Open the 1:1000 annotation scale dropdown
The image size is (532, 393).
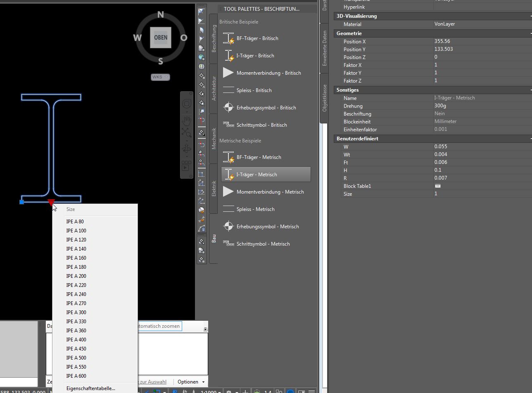point(211,391)
